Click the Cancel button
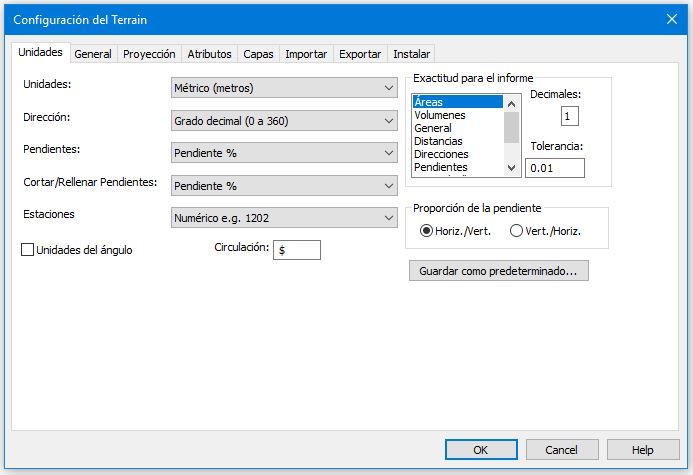The width and height of the screenshot is (693, 475). [561, 450]
